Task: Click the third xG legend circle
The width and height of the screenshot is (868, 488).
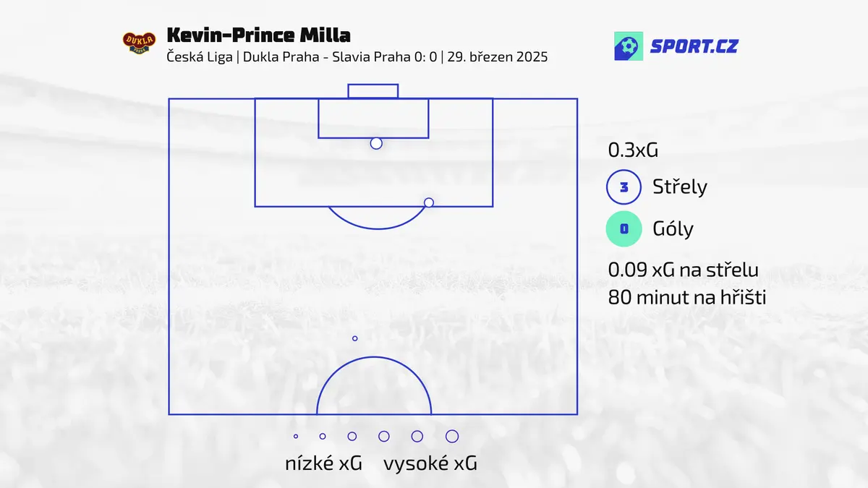Action: click(x=352, y=436)
